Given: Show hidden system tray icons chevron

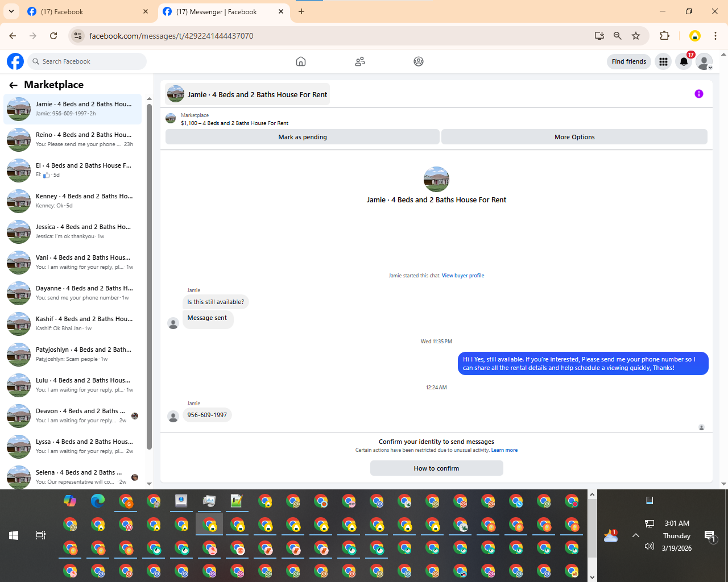Looking at the screenshot, I should tap(636, 535).
